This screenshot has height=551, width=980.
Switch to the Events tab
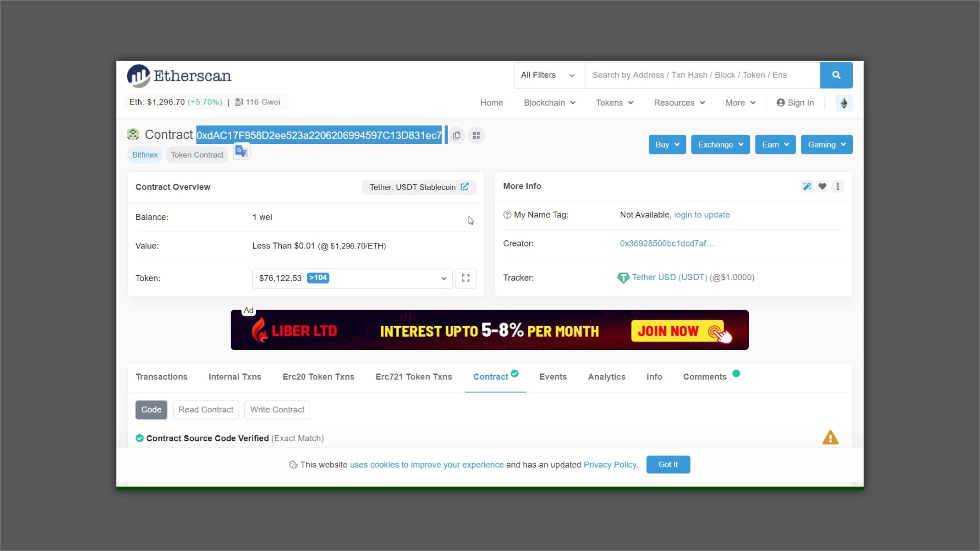tap(553, 377)
